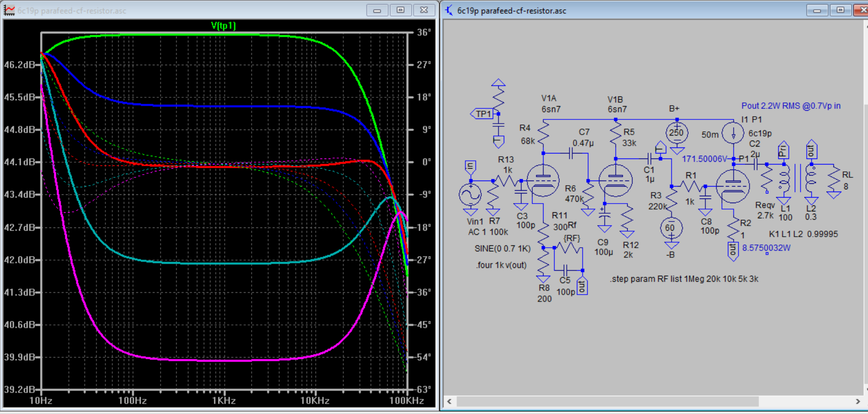Select the R5 33k resistor symbol
The image size is (868, 414).
pyautogui.click(x=616, y=133)
